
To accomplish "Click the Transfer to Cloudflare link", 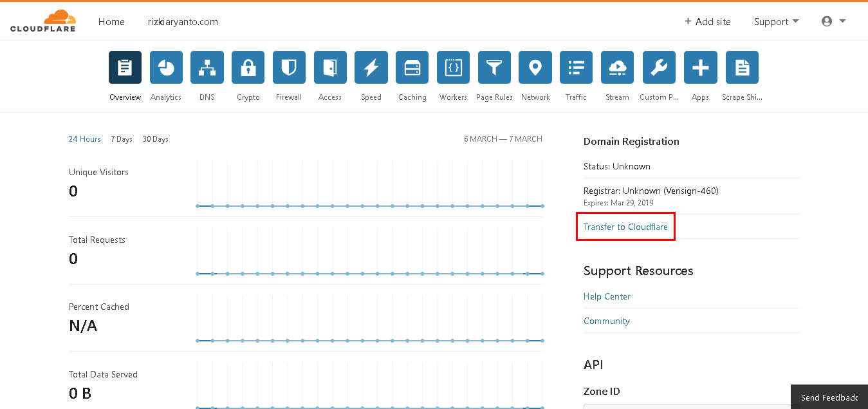I will 625,227.
